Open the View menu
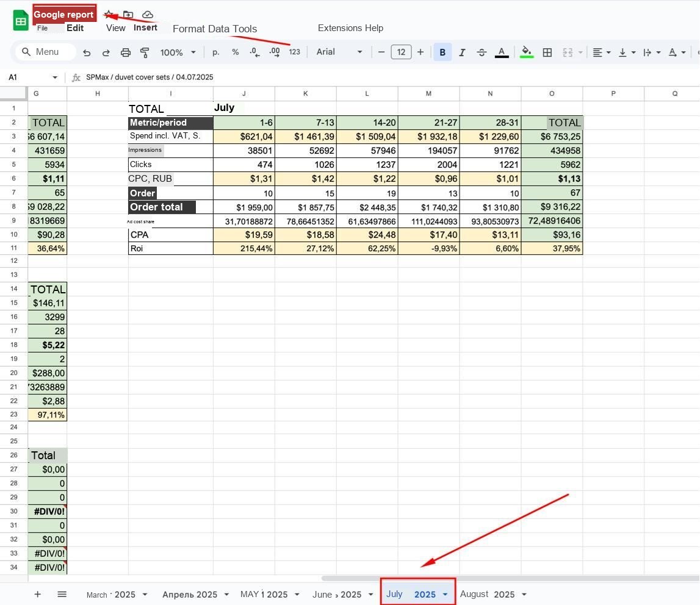The image size is (700, 605). (115, 27)
